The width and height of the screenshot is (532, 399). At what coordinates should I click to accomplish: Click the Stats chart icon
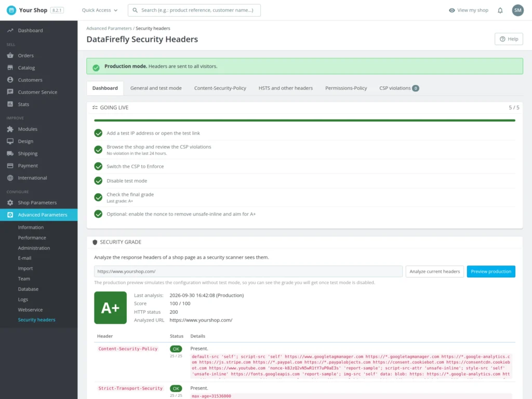[10, 104]
